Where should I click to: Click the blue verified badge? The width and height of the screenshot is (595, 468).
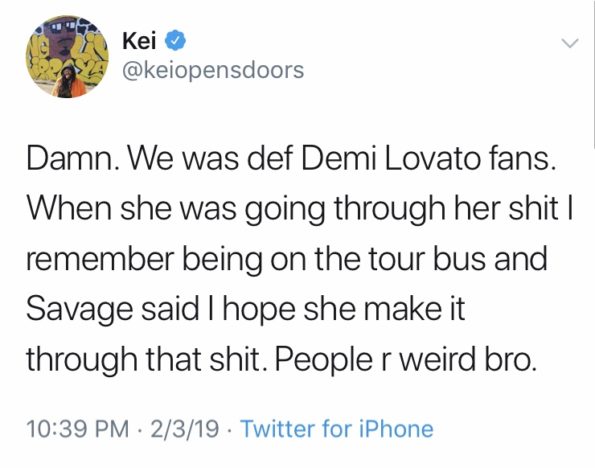[x=175, y=41]
